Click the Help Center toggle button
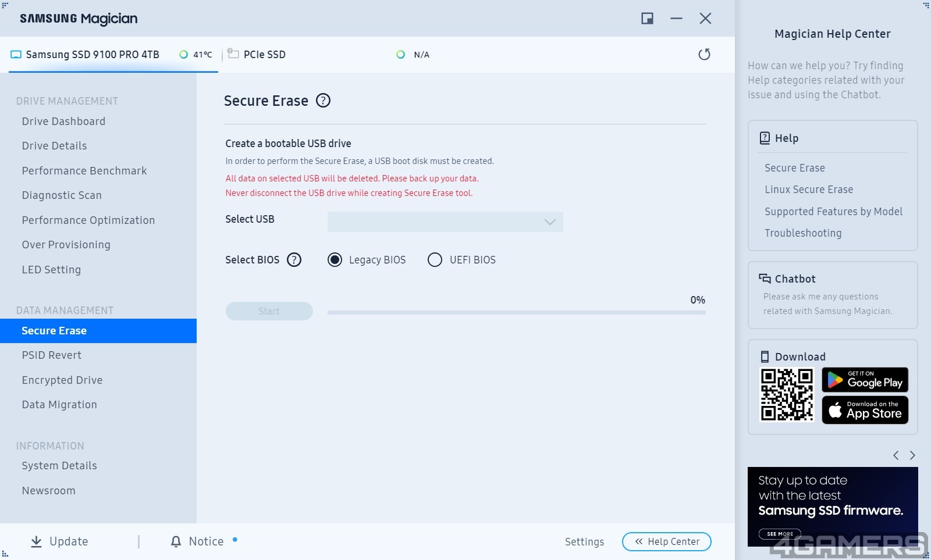This screenshot has height=560, width=931. tap(667, 541)
